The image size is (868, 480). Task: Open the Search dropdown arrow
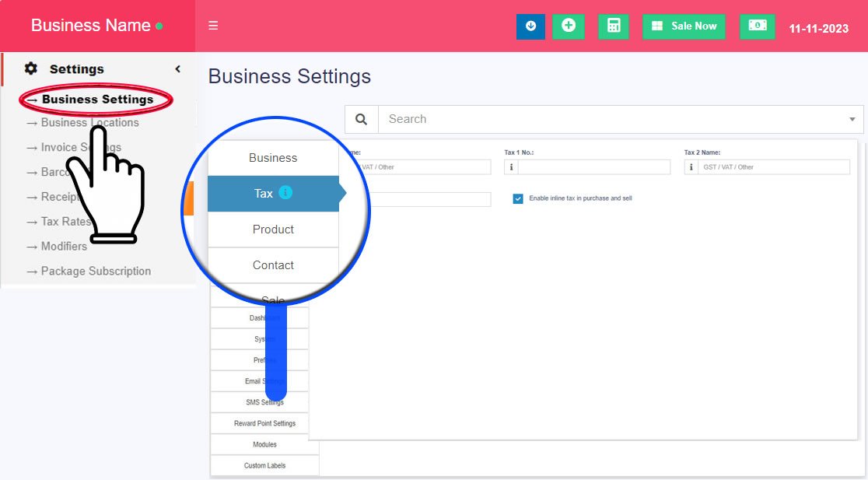point(853,120)
